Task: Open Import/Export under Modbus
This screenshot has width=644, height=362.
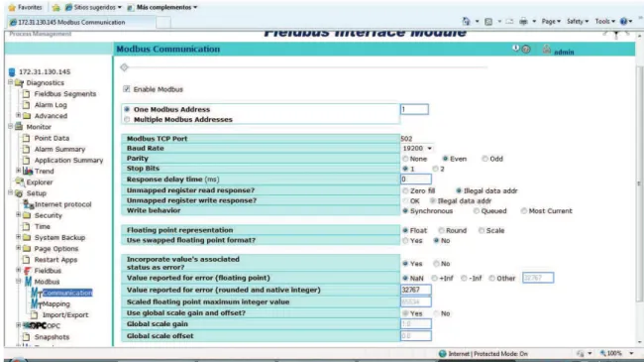Action: [65, 314]
